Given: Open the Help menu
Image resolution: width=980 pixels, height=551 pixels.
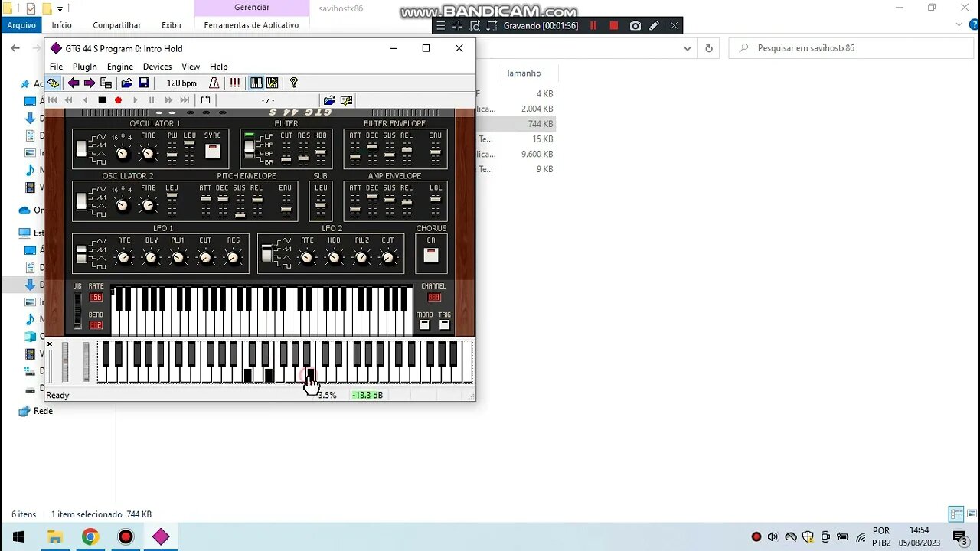Looking at the screenshot, I should (x=218, y=67).
